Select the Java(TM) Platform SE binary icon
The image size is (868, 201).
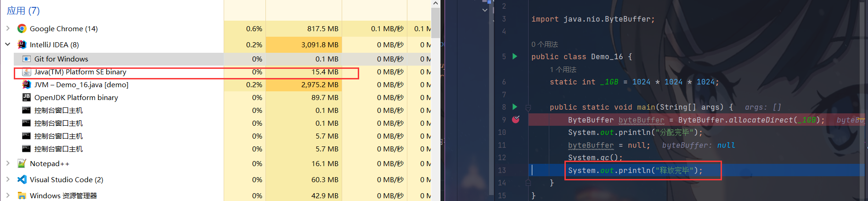pos(27,72)
